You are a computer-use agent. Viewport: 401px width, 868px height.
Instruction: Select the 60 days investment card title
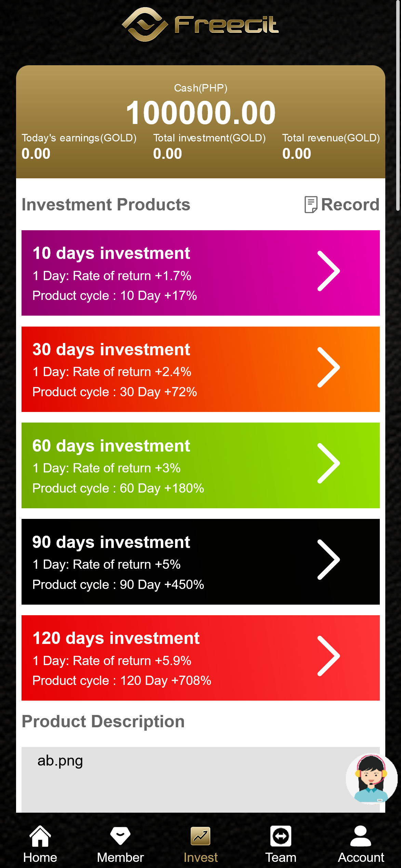pyautogui.click(x=111, y=446)
